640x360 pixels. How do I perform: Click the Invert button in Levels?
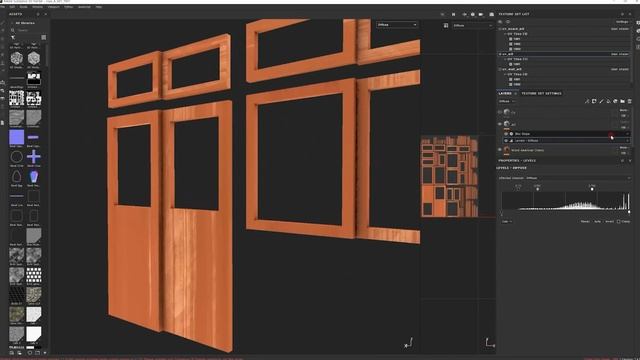[609, 222]
